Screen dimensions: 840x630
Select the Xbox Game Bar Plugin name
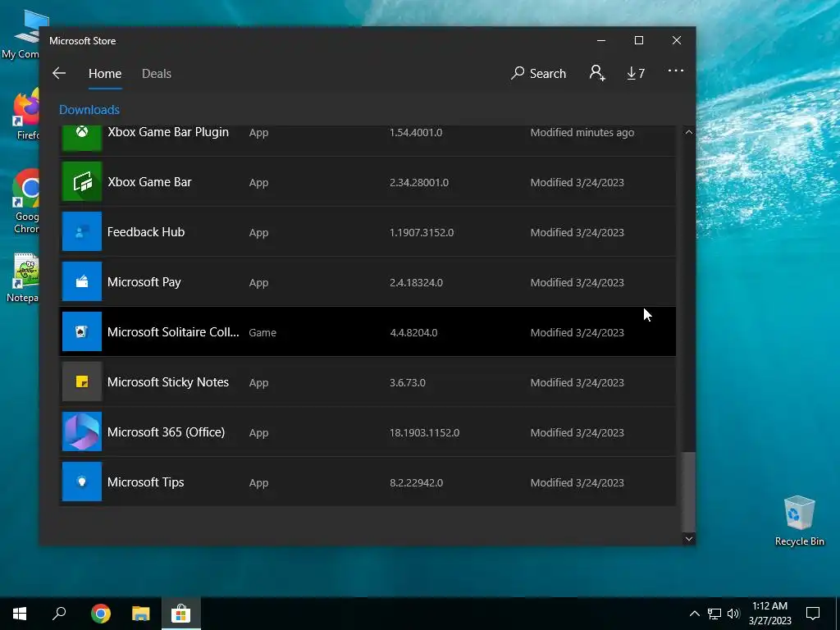point(168,132)
